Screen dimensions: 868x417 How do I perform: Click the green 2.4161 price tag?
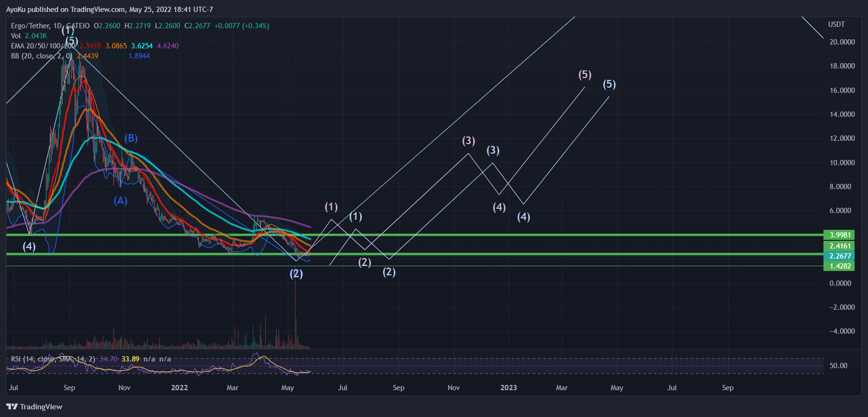(x=839, y=246)
